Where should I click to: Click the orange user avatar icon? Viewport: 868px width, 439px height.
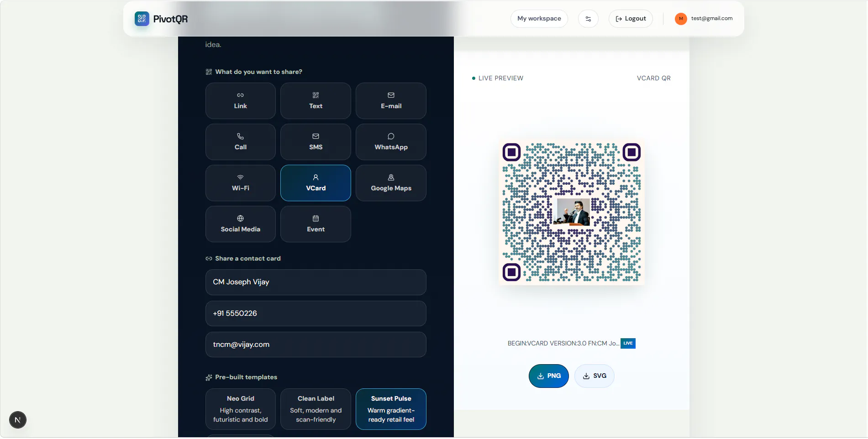[681, 19]
